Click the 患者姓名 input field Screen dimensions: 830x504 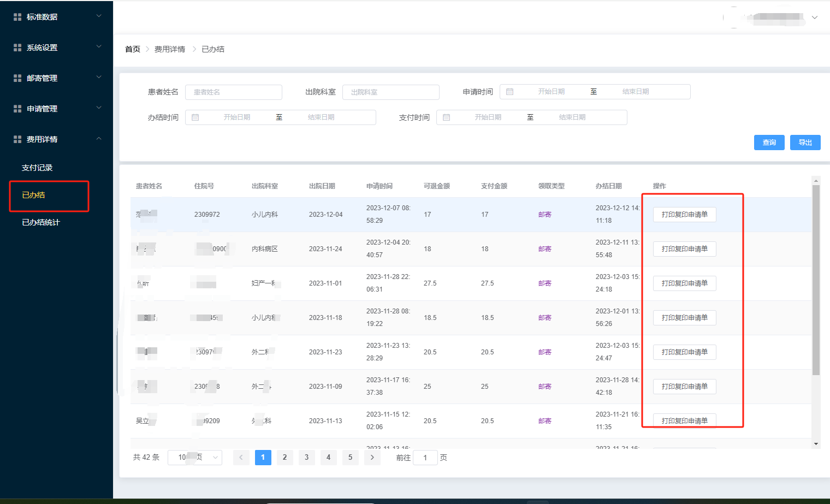coord(234,92)
